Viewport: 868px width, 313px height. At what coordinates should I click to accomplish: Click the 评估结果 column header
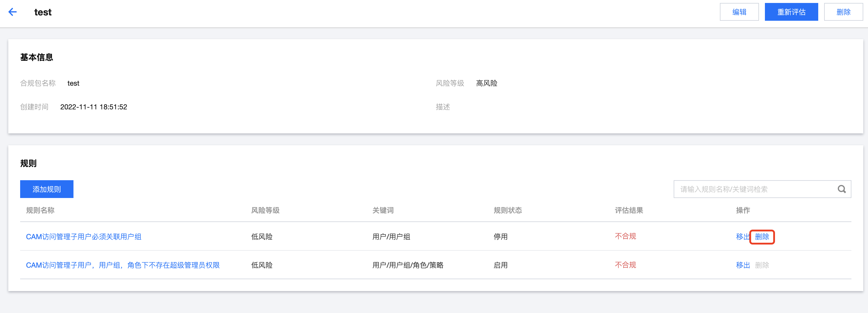[629, 210]
